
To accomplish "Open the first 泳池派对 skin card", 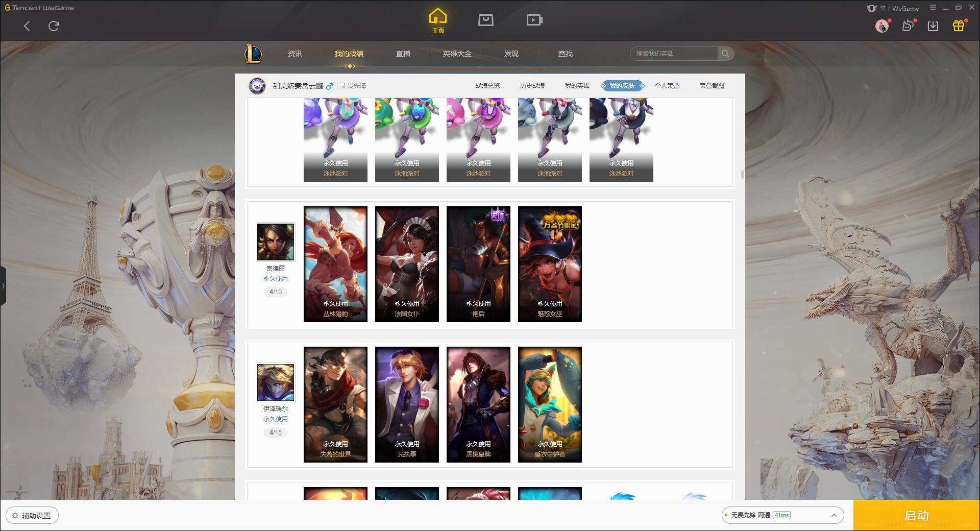I will point(335,140).
